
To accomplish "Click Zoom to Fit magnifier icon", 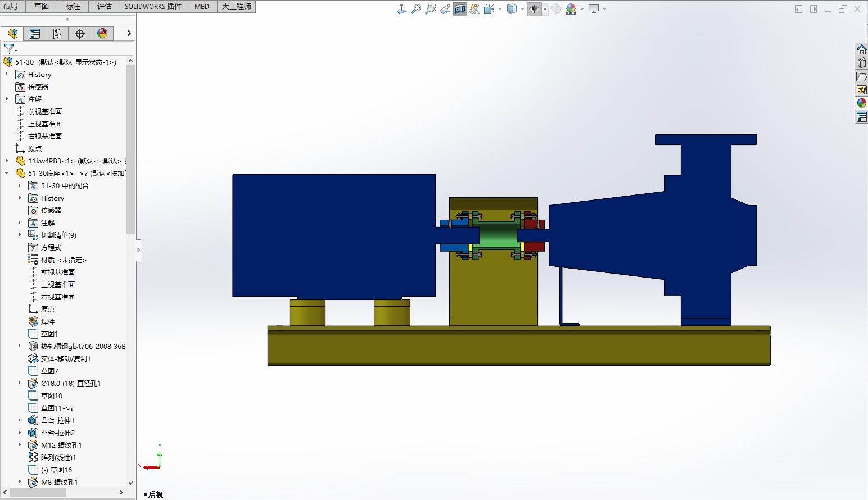I will 416,9.
